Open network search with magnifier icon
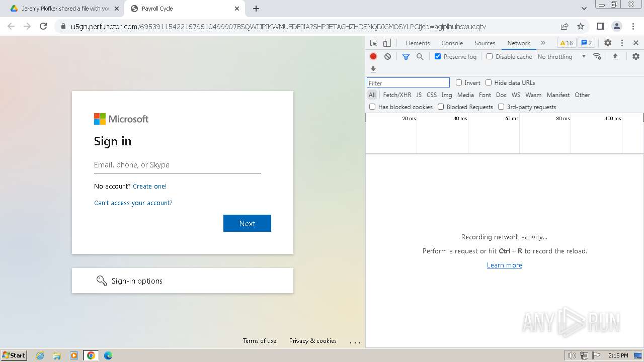This screenshot has height=362, width=644. click(420, 57)
